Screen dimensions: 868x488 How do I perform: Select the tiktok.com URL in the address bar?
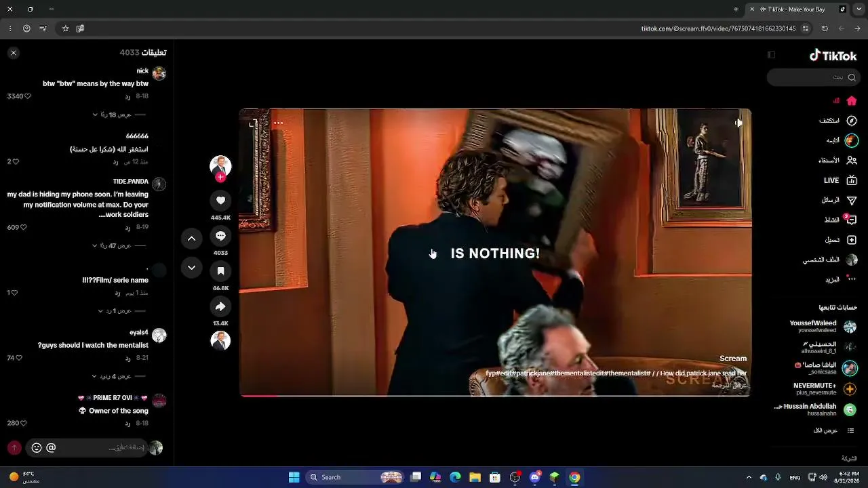(718, 28)
